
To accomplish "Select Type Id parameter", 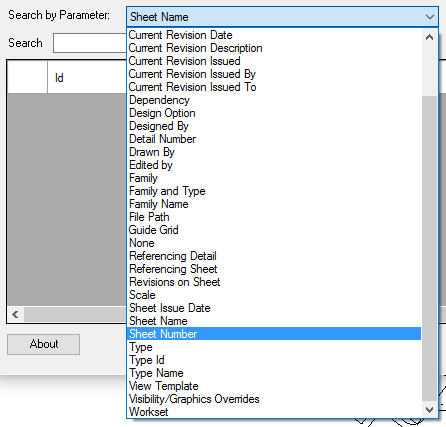I will [x=274, y=360].
